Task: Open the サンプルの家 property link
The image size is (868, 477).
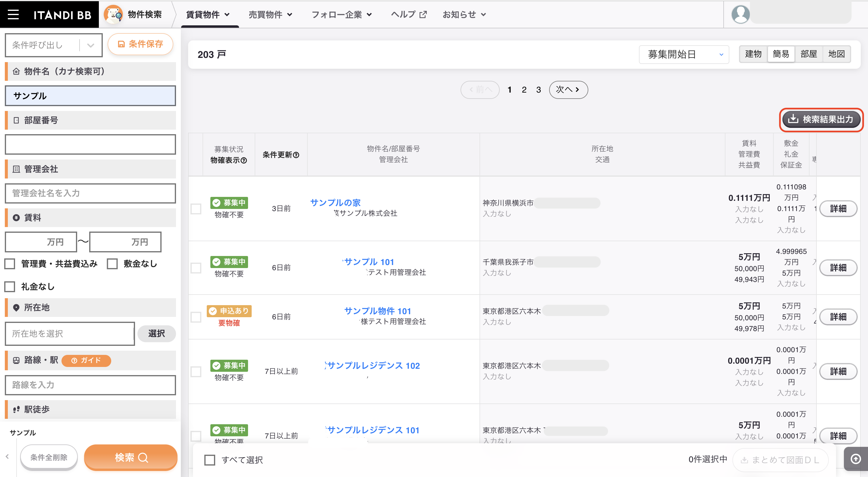Action: coord(335,202)
